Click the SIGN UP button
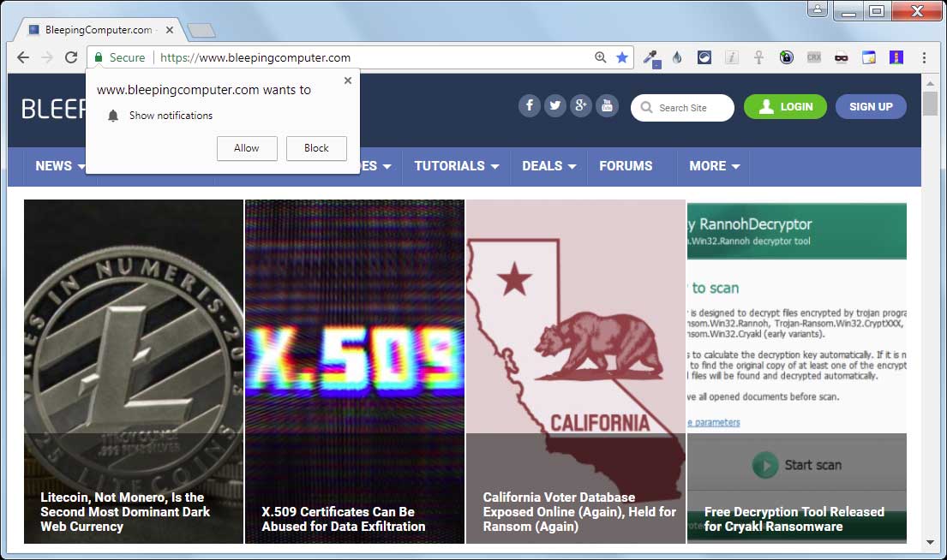 click(871, 107)
